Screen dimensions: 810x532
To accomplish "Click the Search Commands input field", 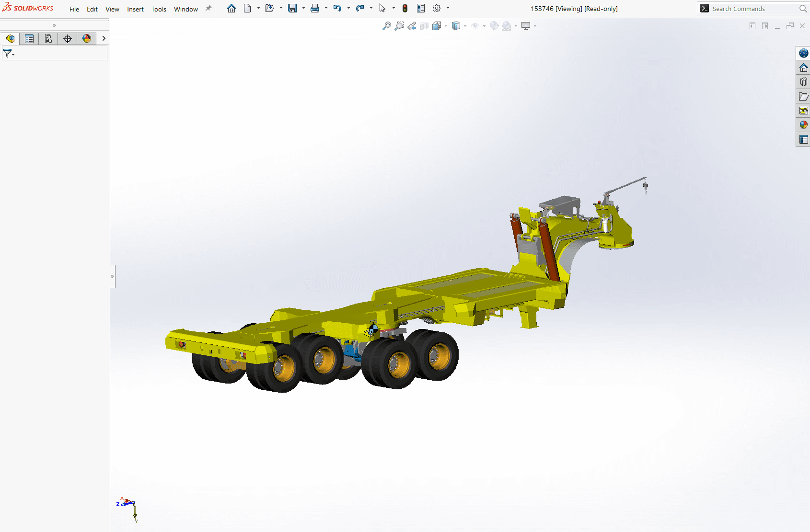I will click(x=752, y=9).
